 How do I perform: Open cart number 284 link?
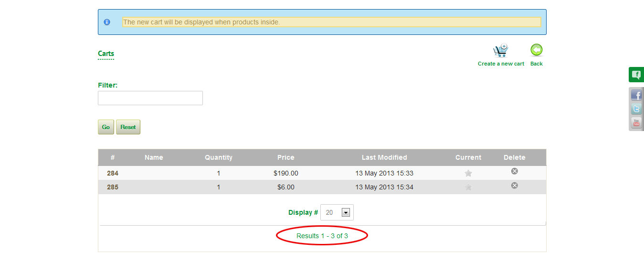113,173
